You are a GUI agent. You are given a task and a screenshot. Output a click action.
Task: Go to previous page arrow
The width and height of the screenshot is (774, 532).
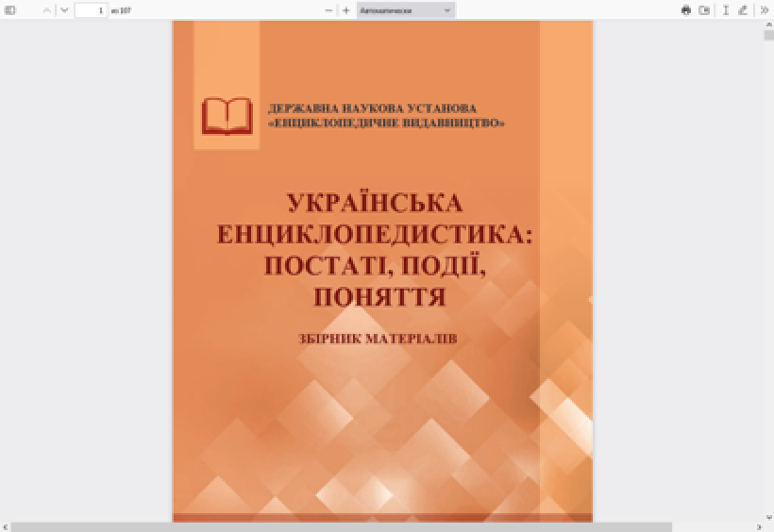click(x=47, y=10)
